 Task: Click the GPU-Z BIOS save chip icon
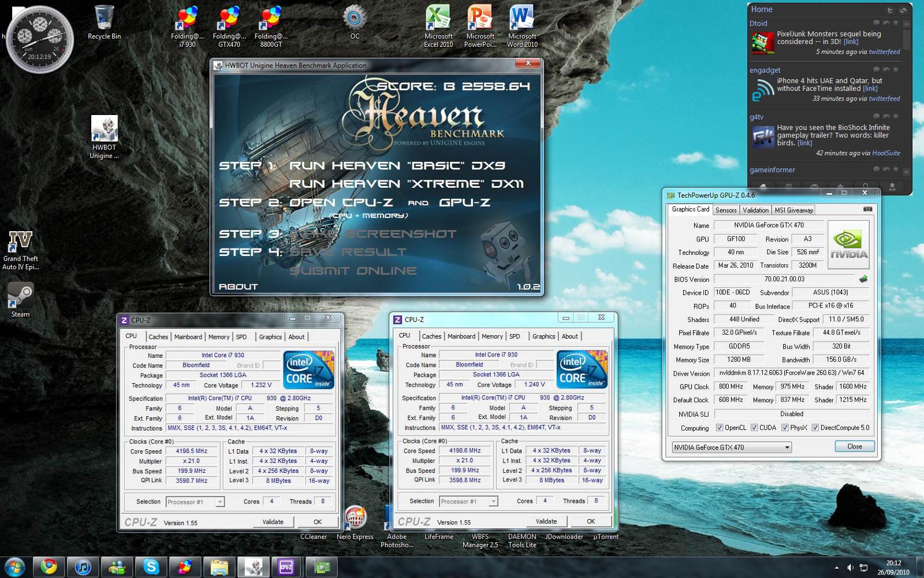point(863,279)
